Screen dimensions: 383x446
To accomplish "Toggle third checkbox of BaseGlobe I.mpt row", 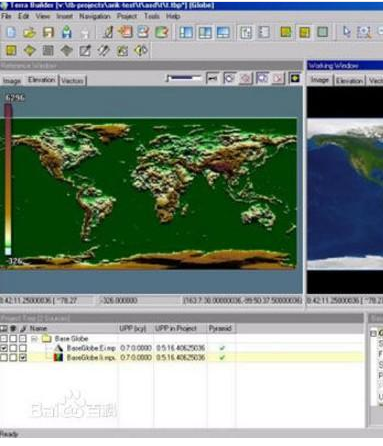I will (22, 358).
